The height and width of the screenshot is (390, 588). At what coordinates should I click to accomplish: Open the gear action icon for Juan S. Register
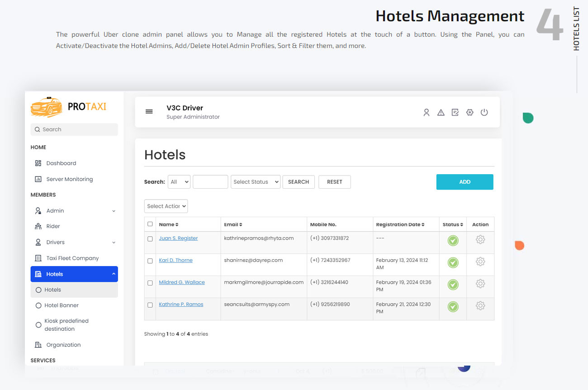pos(480,240)
